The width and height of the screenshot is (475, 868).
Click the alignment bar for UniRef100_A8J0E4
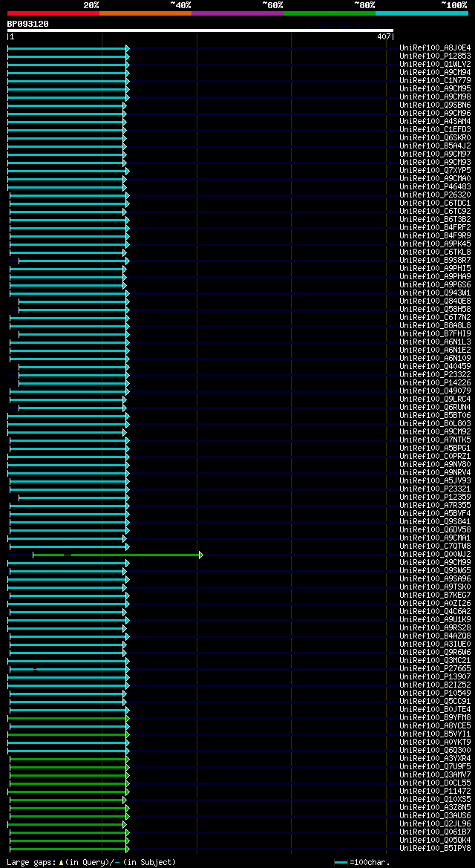click(68, 49)
